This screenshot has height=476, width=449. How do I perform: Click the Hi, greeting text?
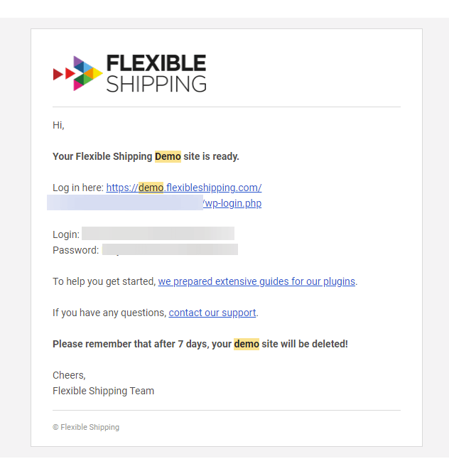[58, 125]
